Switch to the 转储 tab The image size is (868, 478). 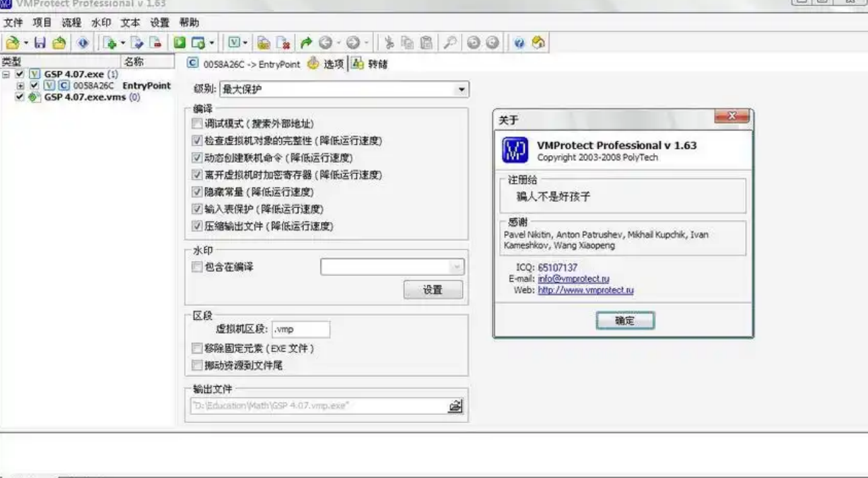[370, 64]
